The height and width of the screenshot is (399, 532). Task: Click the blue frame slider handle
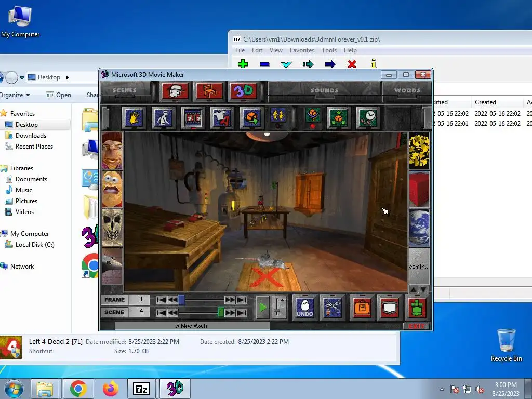pos(181,300)
